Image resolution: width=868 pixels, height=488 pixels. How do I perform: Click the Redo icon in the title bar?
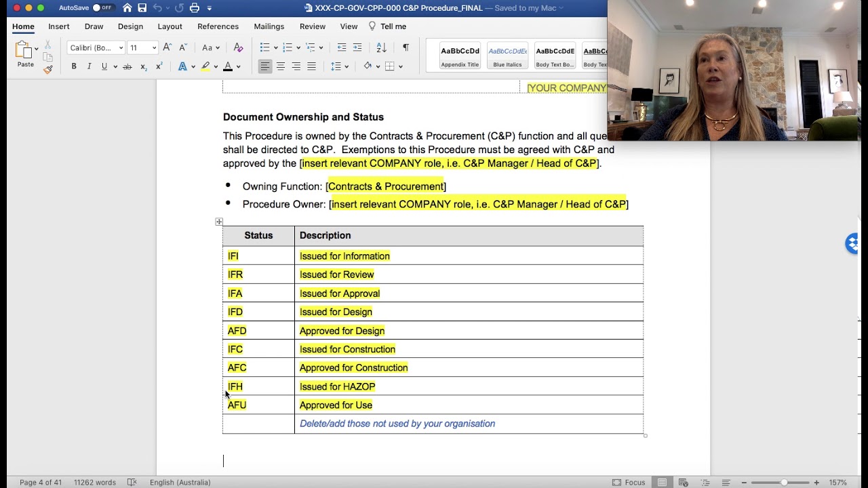[179, 8]
